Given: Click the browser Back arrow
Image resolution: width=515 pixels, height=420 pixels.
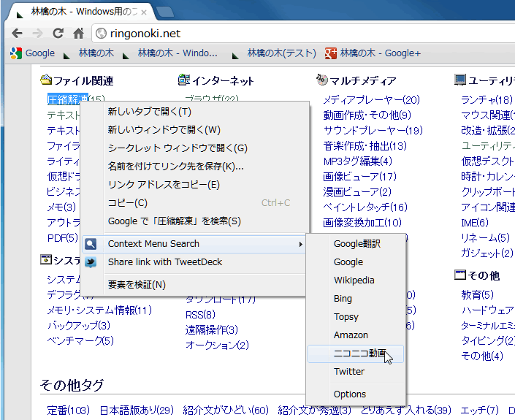Looking at the screenshot, I should [17, 33].
